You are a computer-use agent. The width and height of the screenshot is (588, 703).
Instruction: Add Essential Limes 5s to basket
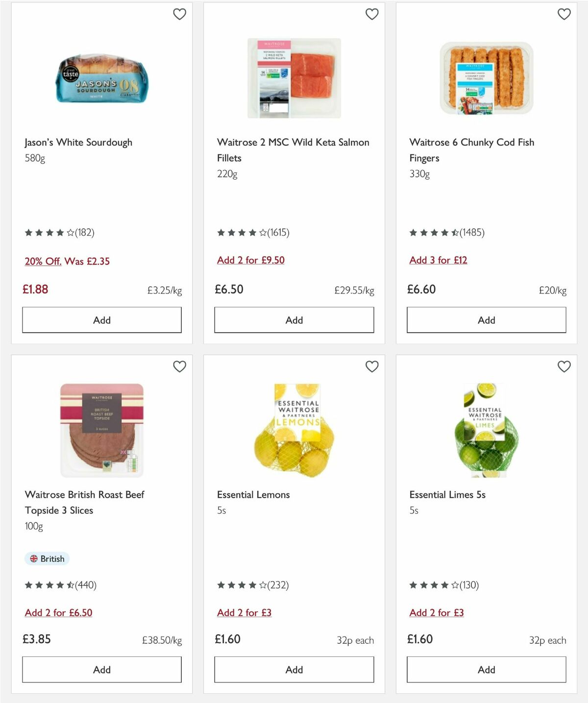pos(486,669)
